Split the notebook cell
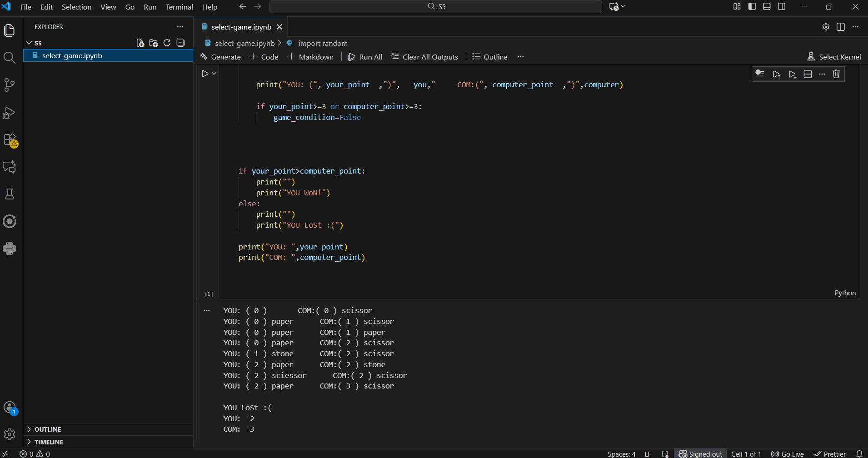Viewport: 868px width, 458px height. click(808, 74)
